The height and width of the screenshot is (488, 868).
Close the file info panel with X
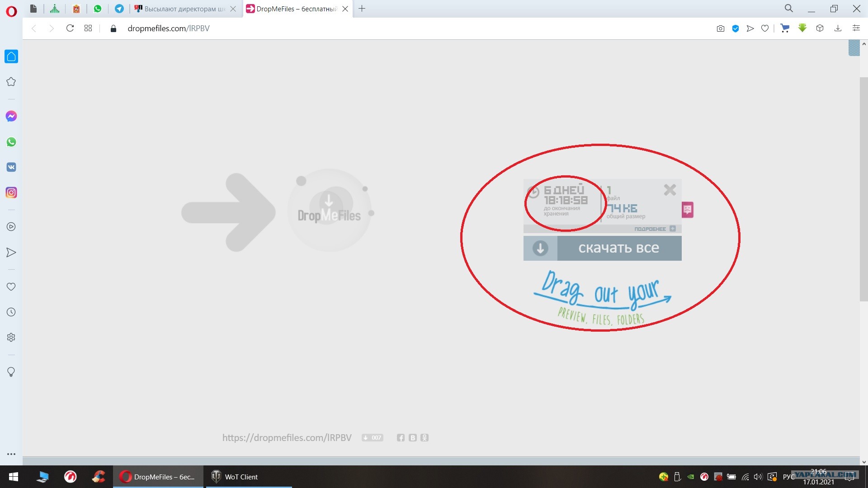670,190
